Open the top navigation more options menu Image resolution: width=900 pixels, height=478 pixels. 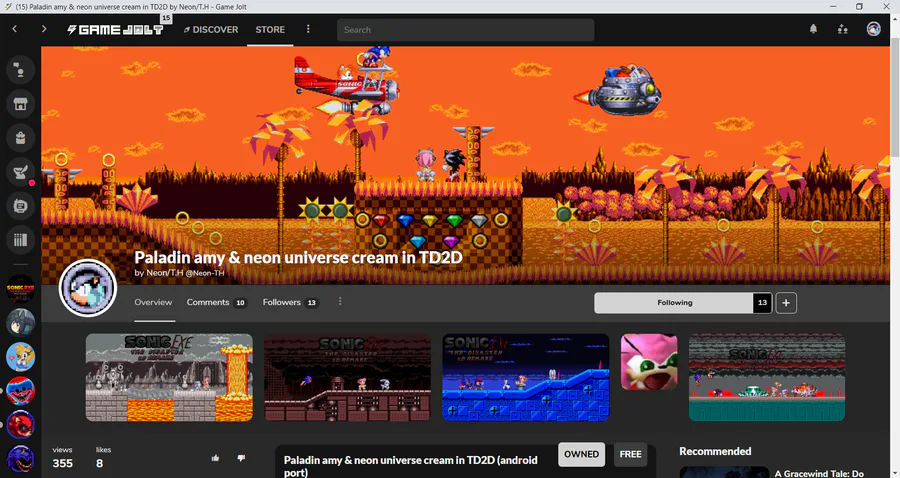(308, 29)
